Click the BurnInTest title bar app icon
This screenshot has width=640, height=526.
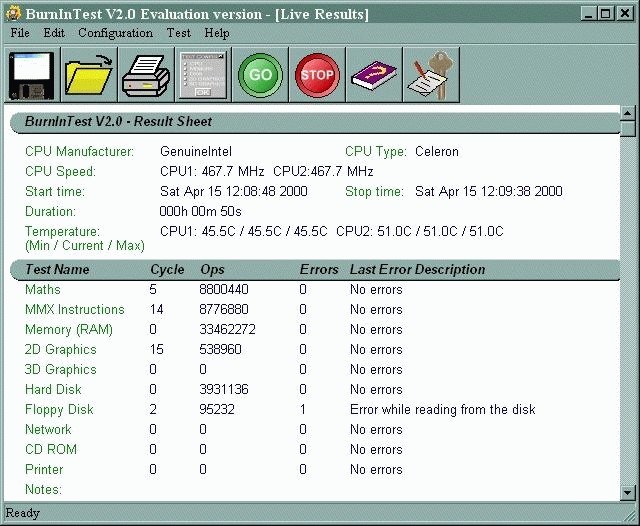[x=13, y=13]
